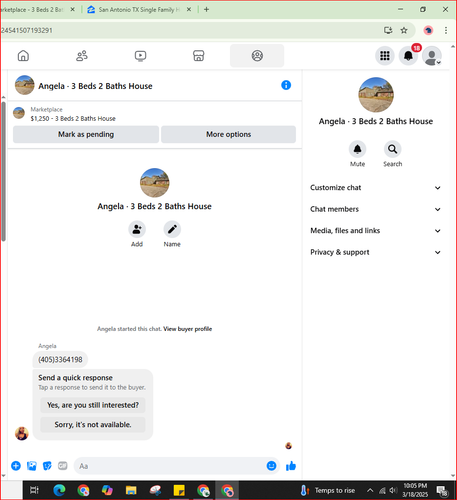Click the left chat list scrollbar
The height and width of the screenshot is (500, 457).
(x=3, y=171)
